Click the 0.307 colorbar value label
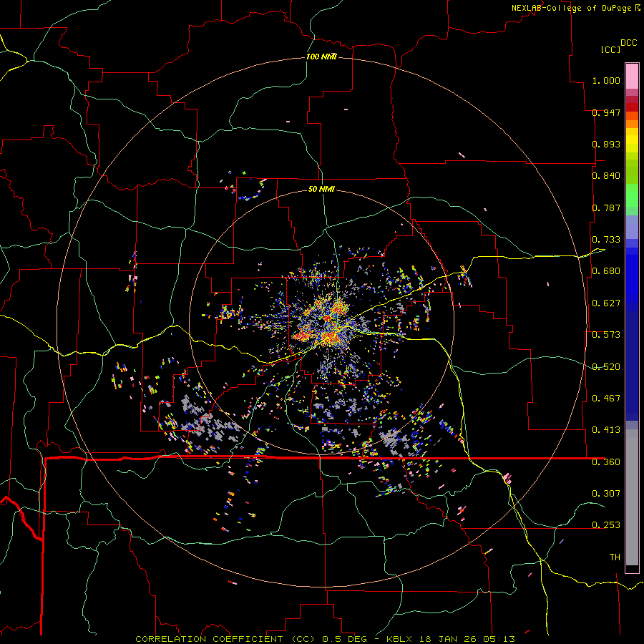The width and height of the screenshot is (644, 644). 606,494
